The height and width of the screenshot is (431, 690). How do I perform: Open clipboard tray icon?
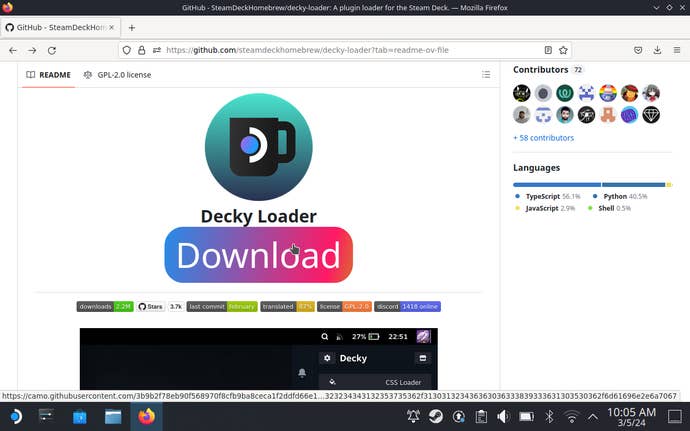481,416
